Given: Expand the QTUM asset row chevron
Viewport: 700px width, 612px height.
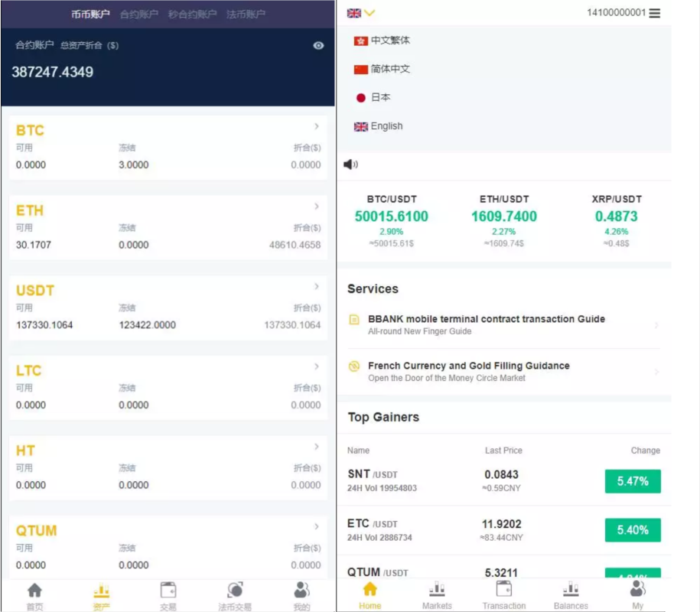Looking at the screenshot, I should click(x=317, y=526).
